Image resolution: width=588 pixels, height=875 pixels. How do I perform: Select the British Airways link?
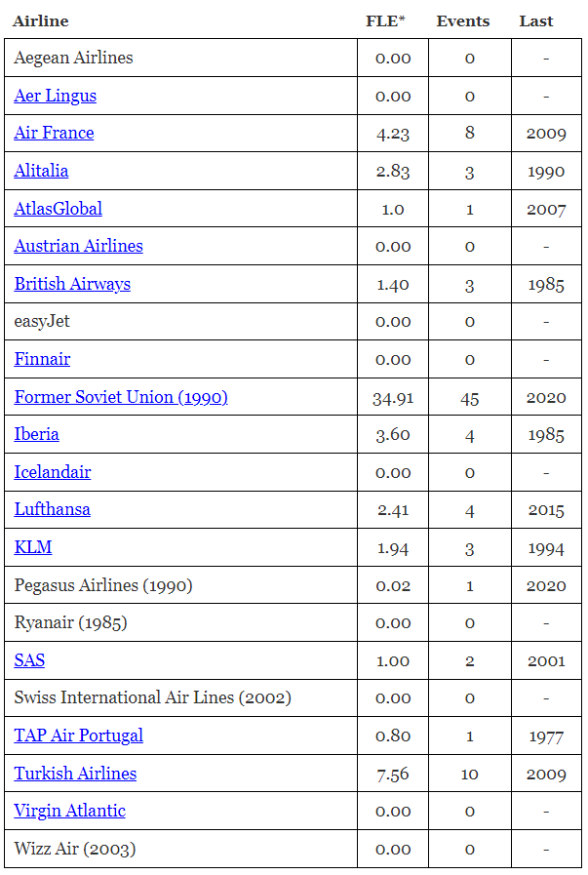(72, 284)
